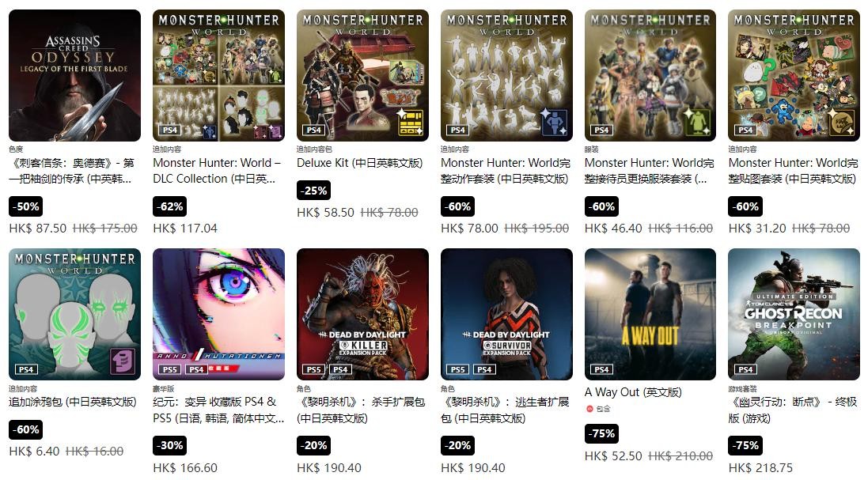The height and width of the screenshot is (480, 868).
Task: Click the 追加涂鸦包 (中日英韩文版) title link
Action: [x=73, y=402]
